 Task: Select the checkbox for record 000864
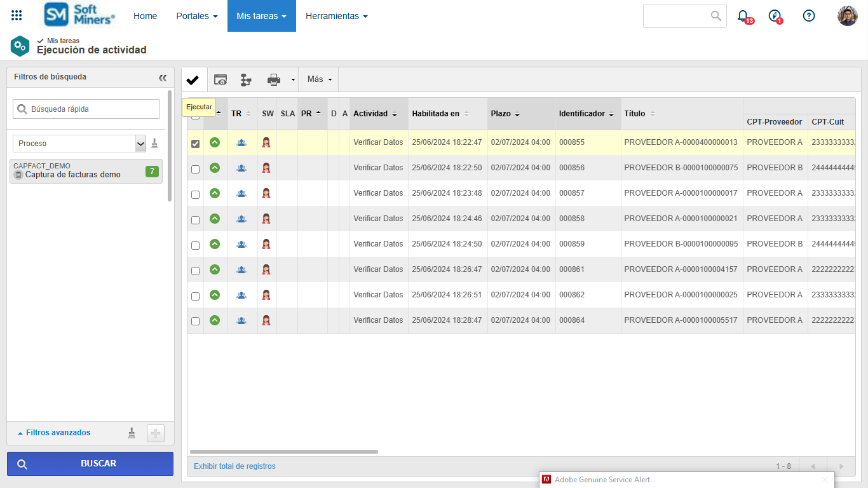[196, 322]
